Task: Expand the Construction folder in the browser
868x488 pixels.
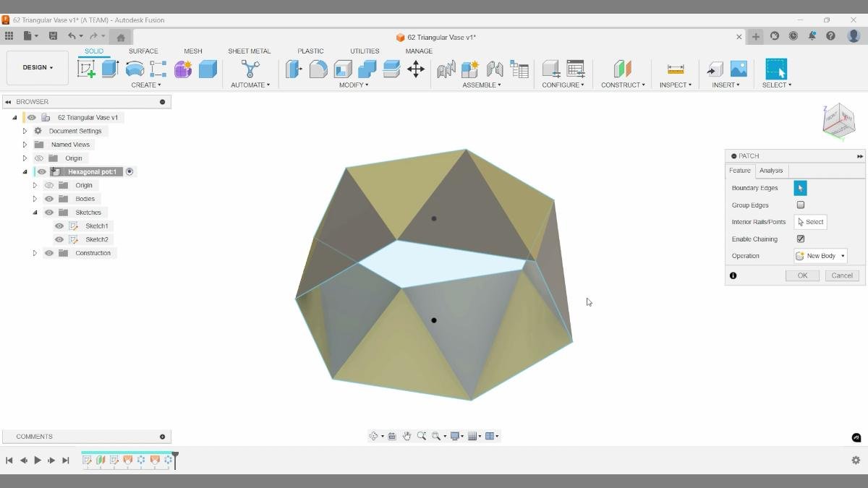Action: tap(34, 252)
